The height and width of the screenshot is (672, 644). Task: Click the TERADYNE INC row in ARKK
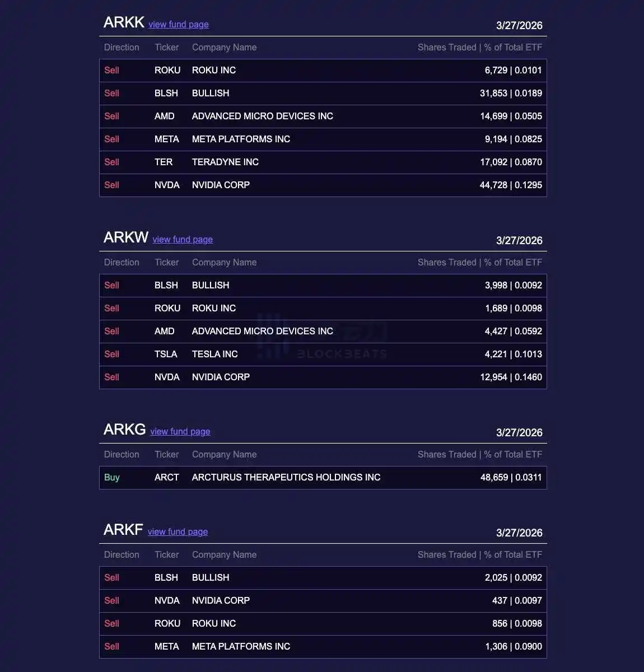[323, 162]
